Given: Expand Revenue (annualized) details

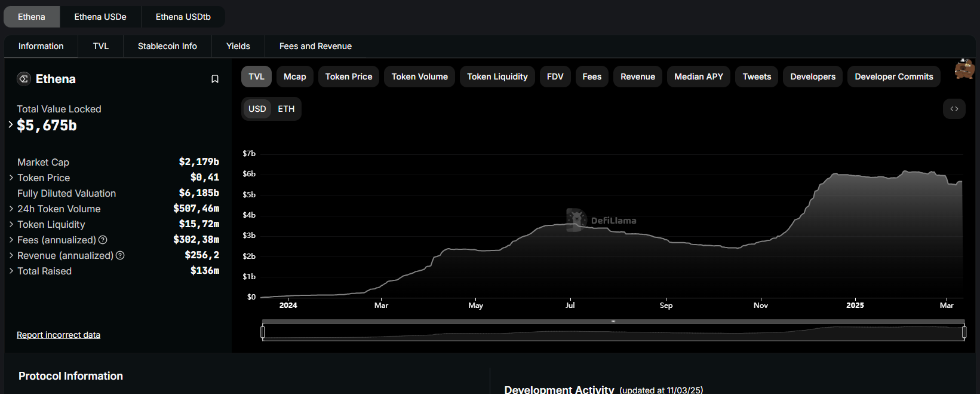Looking at the screenshot, I should click(11, 255).
